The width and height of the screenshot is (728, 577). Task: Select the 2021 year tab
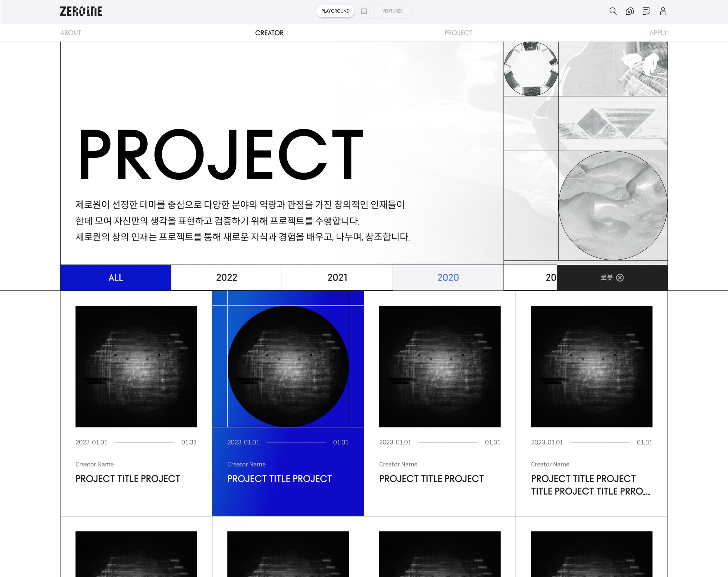tap(337, 277)
